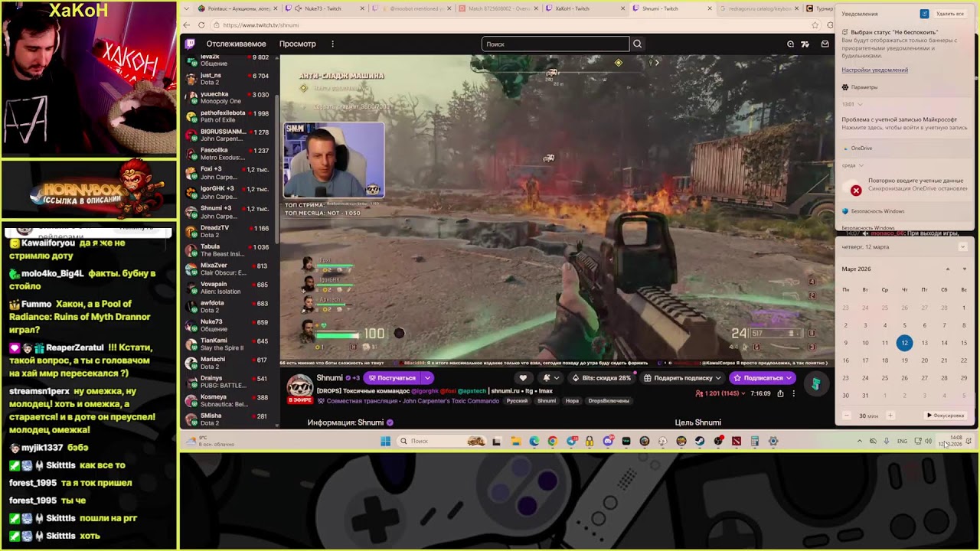Launch Steam from the taskbar

pos(700,441)
